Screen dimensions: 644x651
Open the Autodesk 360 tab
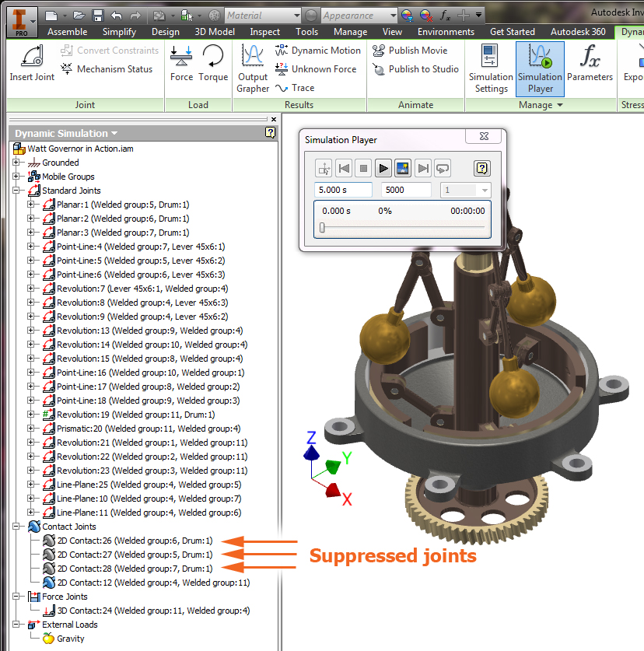tap(578, 32)
